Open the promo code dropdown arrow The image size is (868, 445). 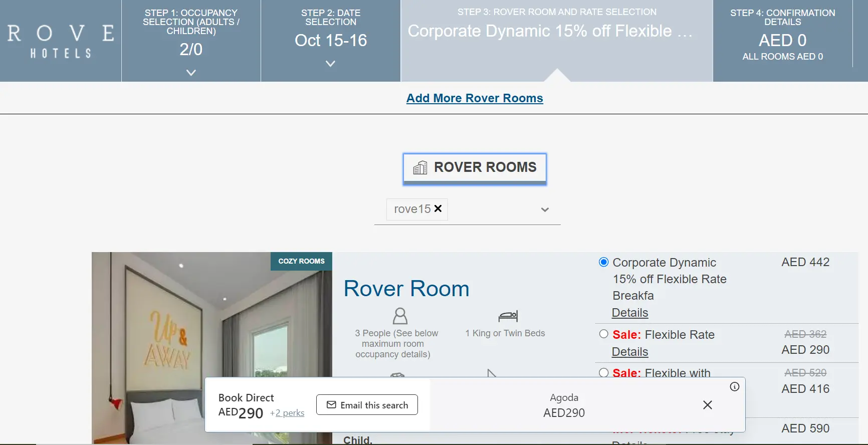(545, 210)
